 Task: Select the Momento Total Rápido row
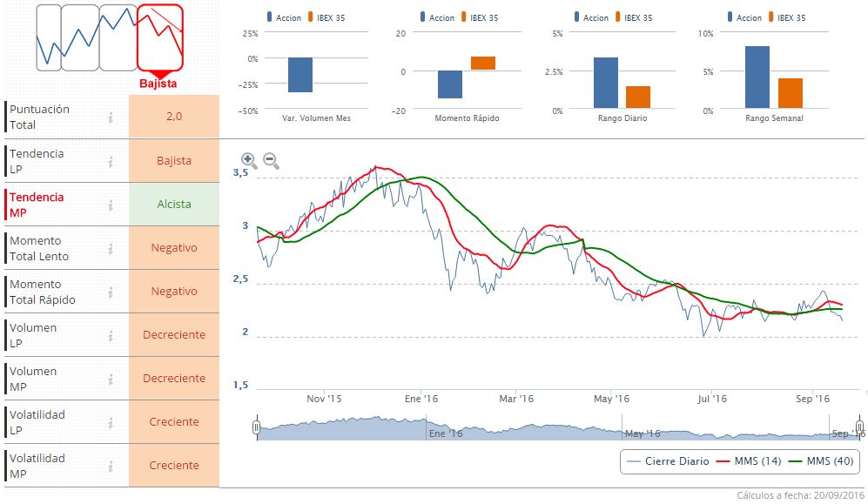click(111, 292)
